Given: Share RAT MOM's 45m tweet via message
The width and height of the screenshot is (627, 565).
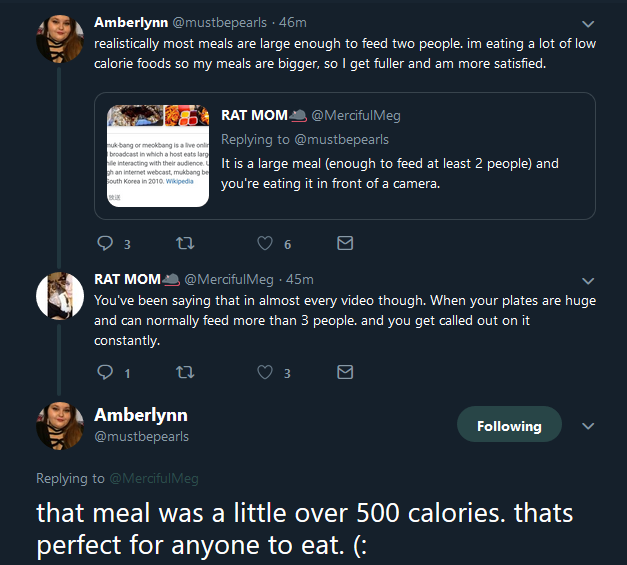Looking at the screenshot, I should tap(345, 372).
